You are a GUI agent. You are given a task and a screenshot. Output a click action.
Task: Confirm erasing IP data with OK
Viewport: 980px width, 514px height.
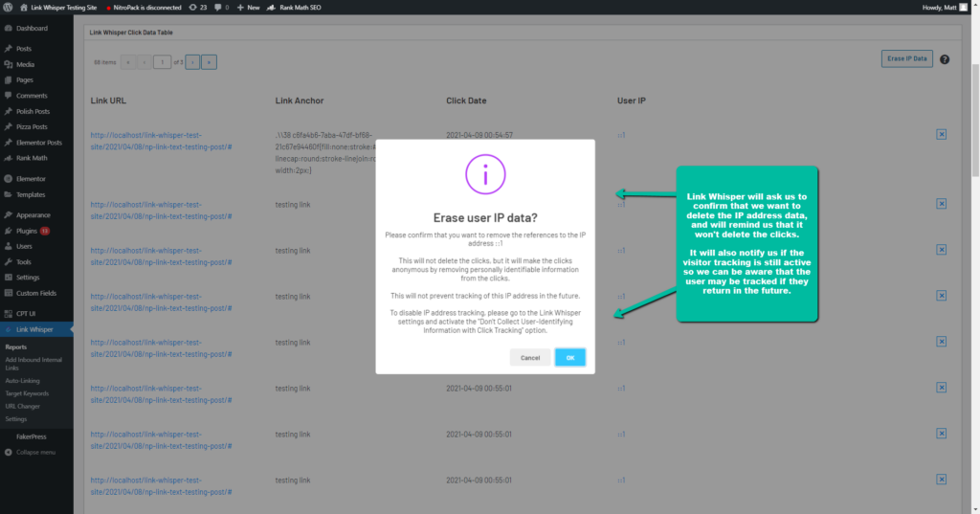pos(570,358)
